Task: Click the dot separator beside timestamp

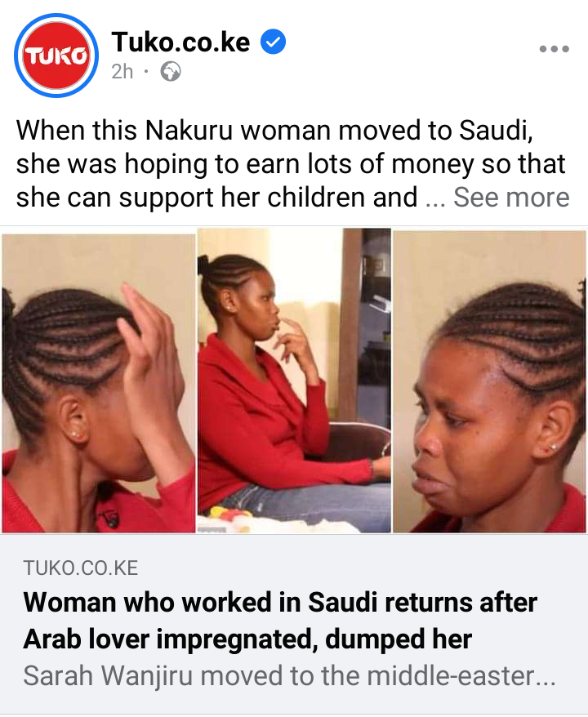Action: point(146,71)
